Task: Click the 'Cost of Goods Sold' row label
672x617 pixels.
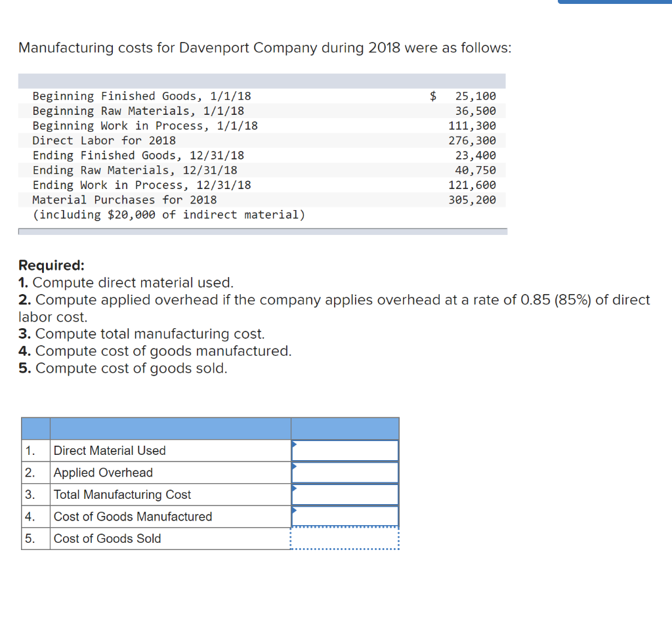Action: pyautogui.click(x=107, y=538)
